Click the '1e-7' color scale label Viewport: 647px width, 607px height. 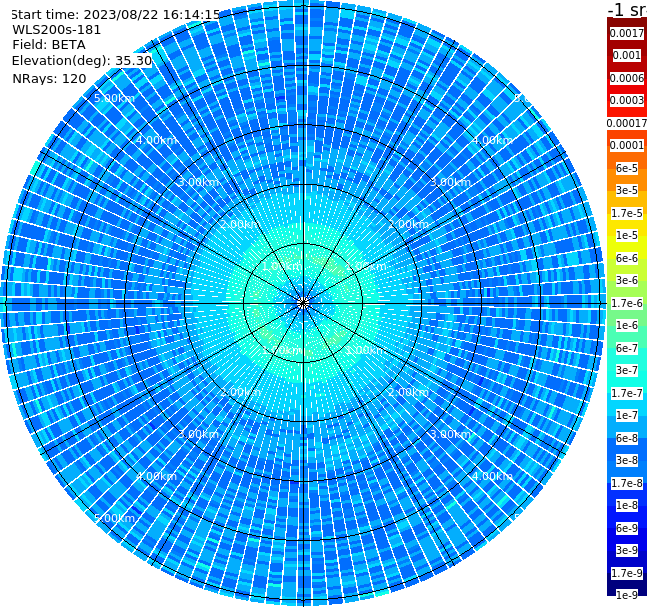(x=627, y=415)
